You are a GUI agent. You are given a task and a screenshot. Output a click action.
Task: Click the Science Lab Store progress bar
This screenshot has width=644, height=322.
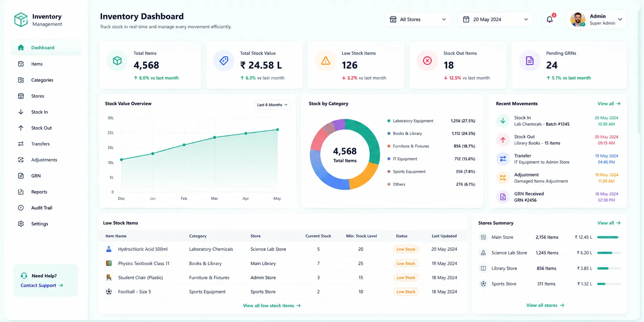pos(609,253)
